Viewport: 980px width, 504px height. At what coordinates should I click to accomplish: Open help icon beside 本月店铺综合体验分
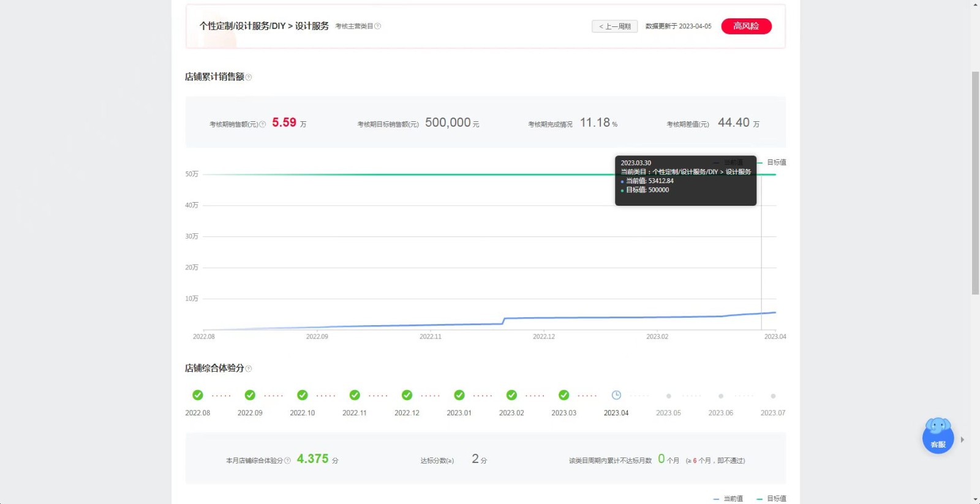(287, 461)
